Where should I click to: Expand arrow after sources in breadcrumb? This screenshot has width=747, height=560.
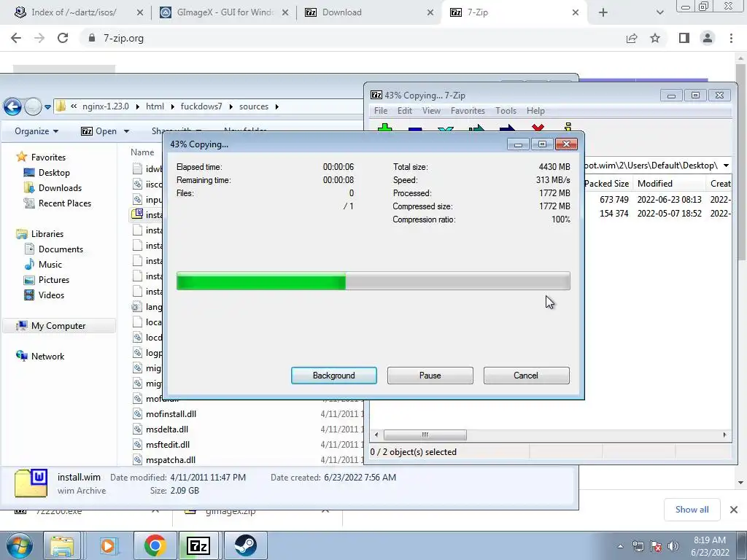(276, 106)
